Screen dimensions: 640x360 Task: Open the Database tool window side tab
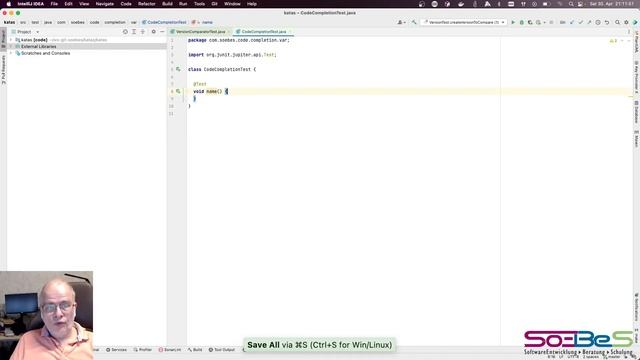point(636,112)
